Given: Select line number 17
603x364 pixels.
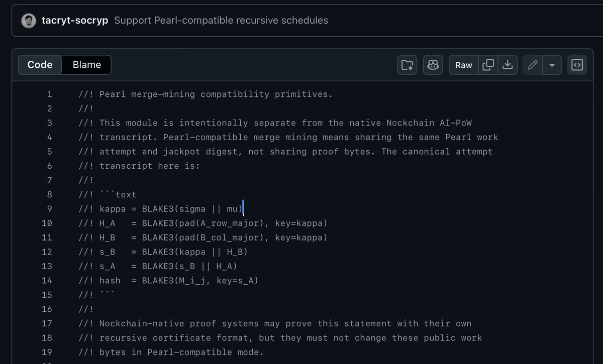Looking at the screenshot, I should coord(47,323).
